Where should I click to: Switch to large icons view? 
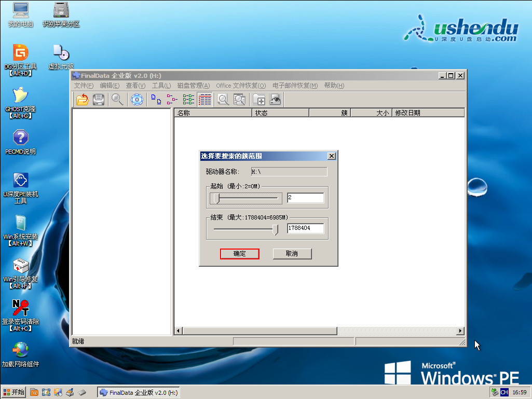point(156,100)
